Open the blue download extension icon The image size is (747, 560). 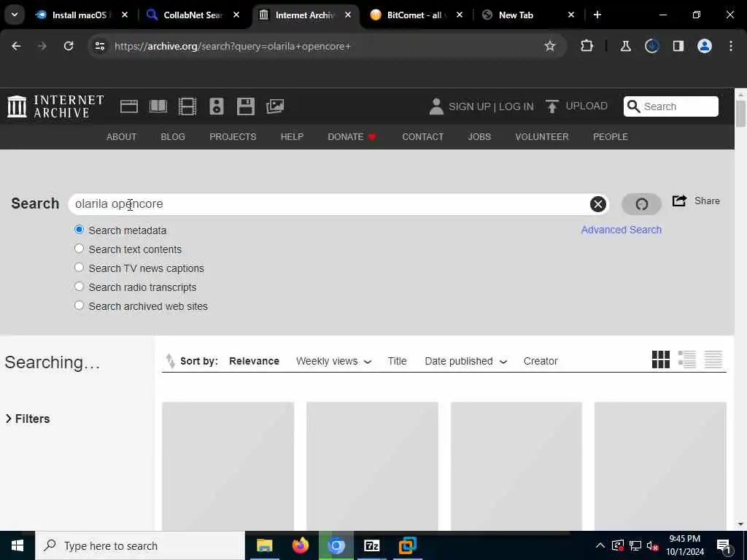click(x=651, y=46)
